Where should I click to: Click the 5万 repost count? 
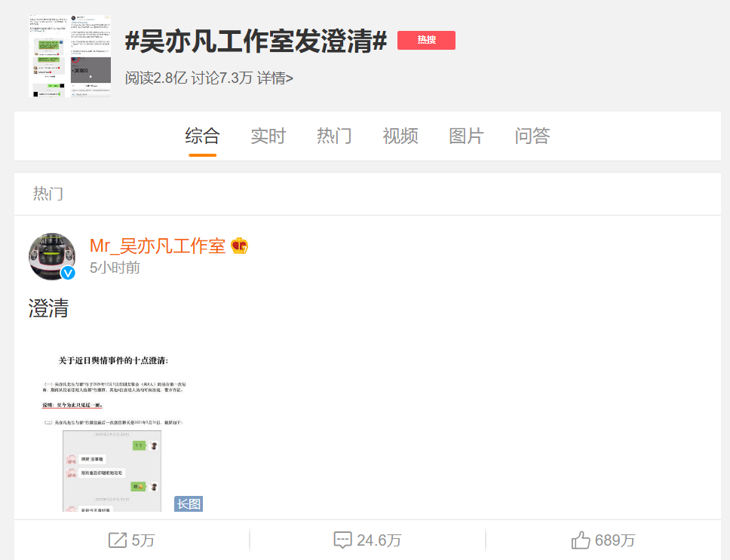point(143,540)
